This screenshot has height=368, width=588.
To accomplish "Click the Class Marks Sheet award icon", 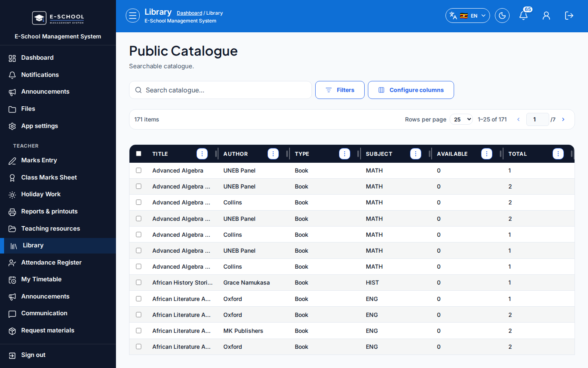I will 12,178.
